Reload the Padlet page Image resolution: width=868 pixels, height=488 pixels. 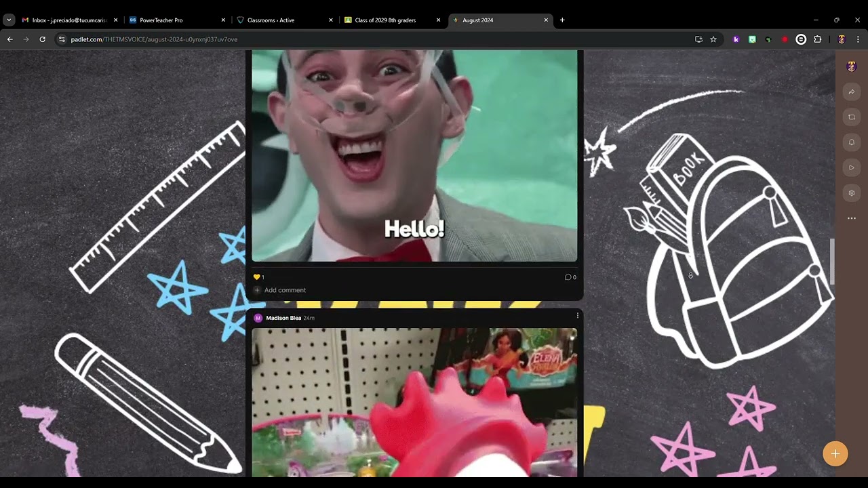click(x=42, y=39)
